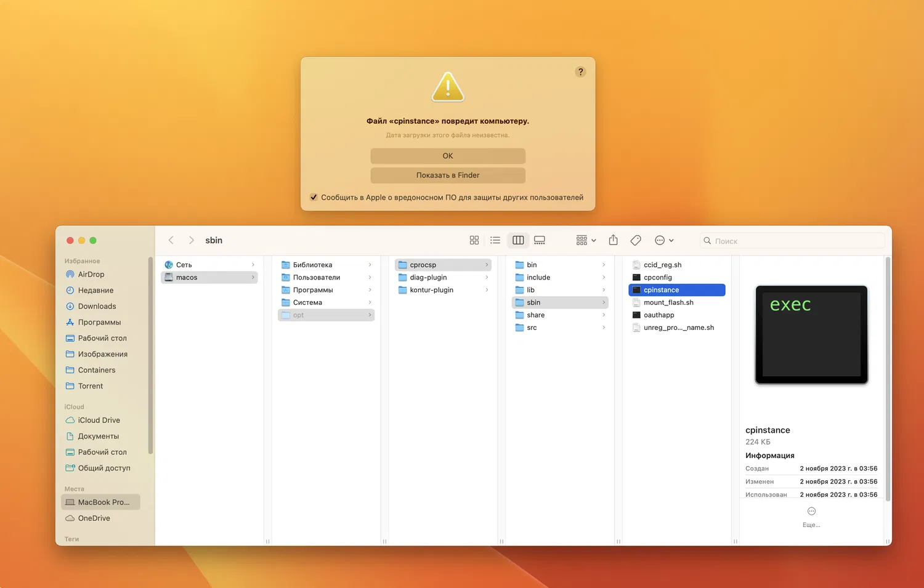Expand the include folder chevron
The image size is (924, 588).
click(x=604, y=278)
